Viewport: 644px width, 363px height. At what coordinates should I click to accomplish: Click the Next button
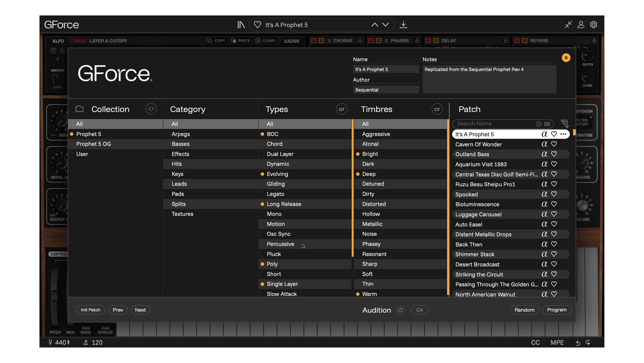(140, 310)
